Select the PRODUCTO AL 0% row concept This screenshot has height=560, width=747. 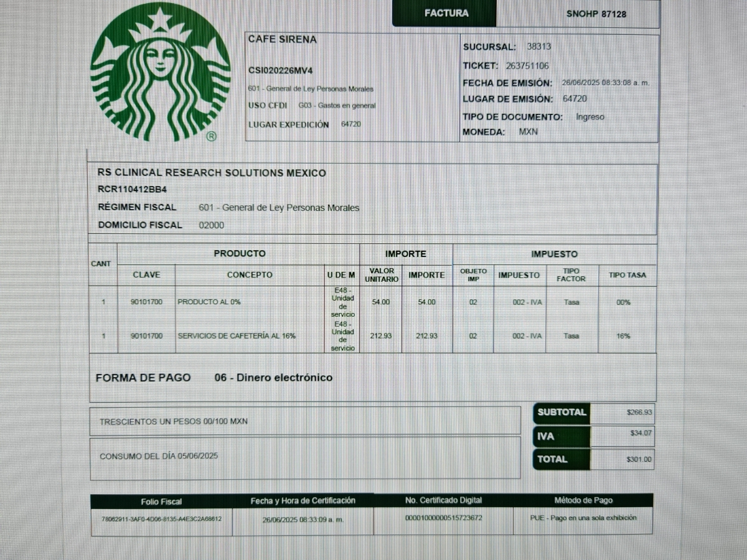[x=209, y=302]
